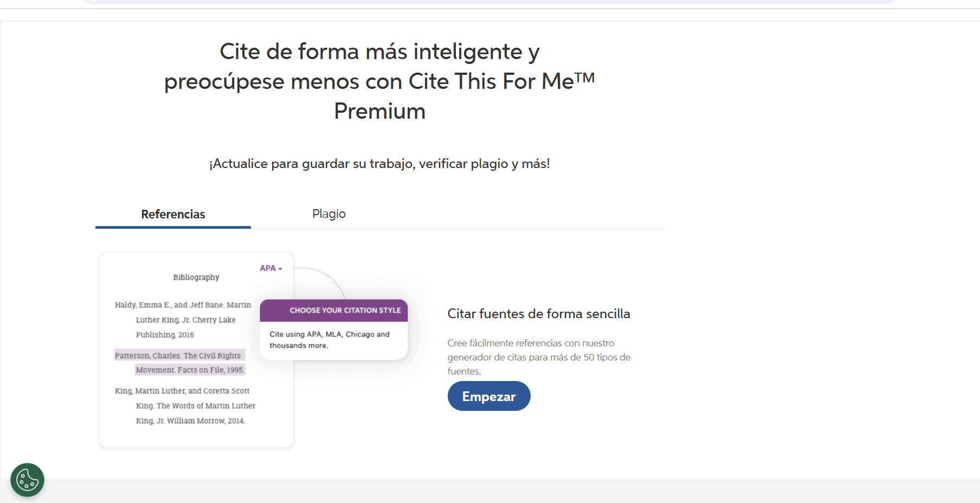The image size is (980, 503).
Task: Click the King, Martin Luther citation entry
Action: (x=182, y=391)
